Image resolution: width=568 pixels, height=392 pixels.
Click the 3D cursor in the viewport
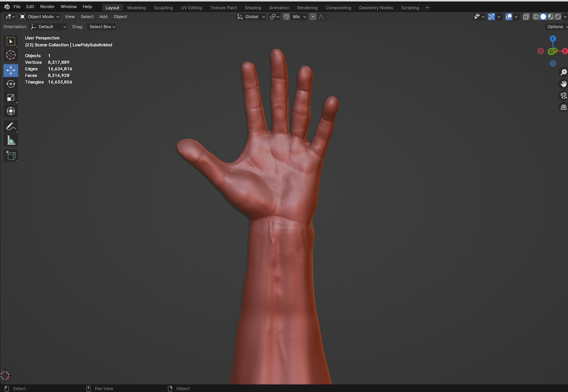[5, 375]
